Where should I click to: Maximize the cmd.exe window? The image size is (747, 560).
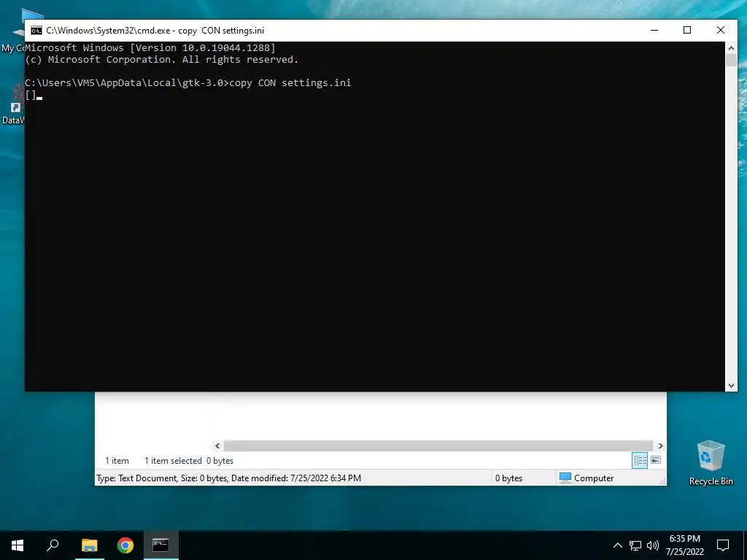(687, 30)
